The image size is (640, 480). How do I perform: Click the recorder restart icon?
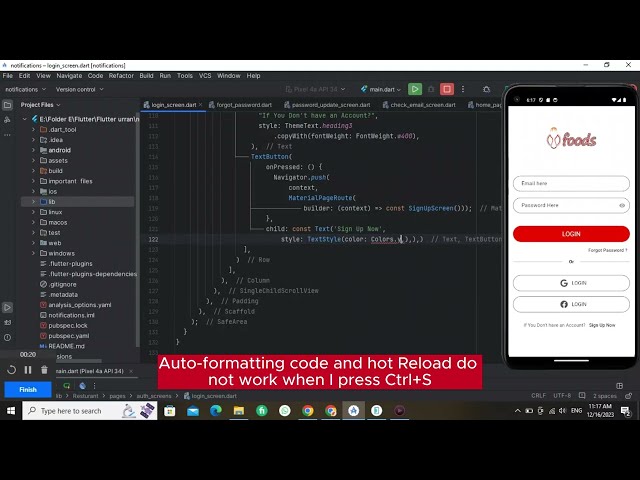coord(11,370)
